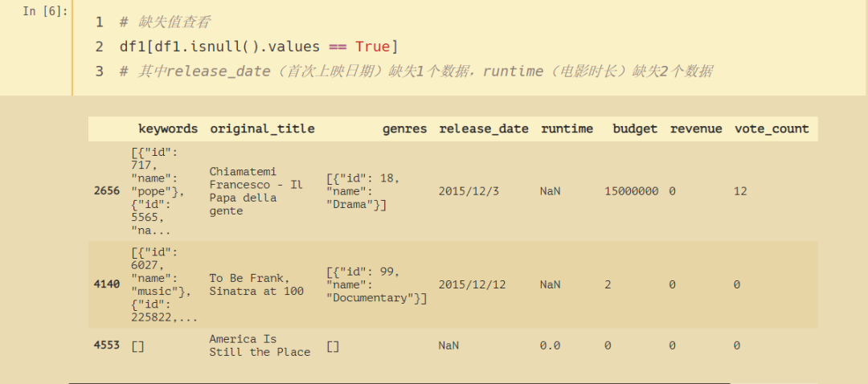Click line number 2 in code gutter
This screenshot has width=868, height=384.
click(99, 47)
